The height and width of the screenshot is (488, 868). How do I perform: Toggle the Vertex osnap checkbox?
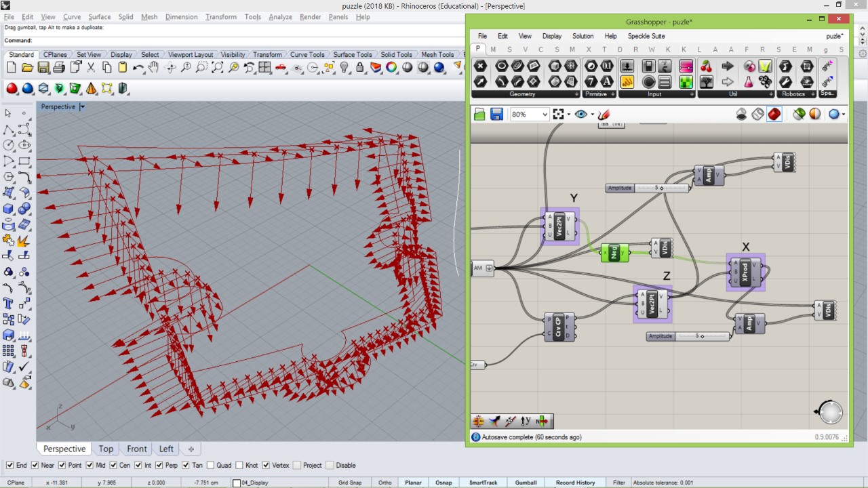coord(265,465)
